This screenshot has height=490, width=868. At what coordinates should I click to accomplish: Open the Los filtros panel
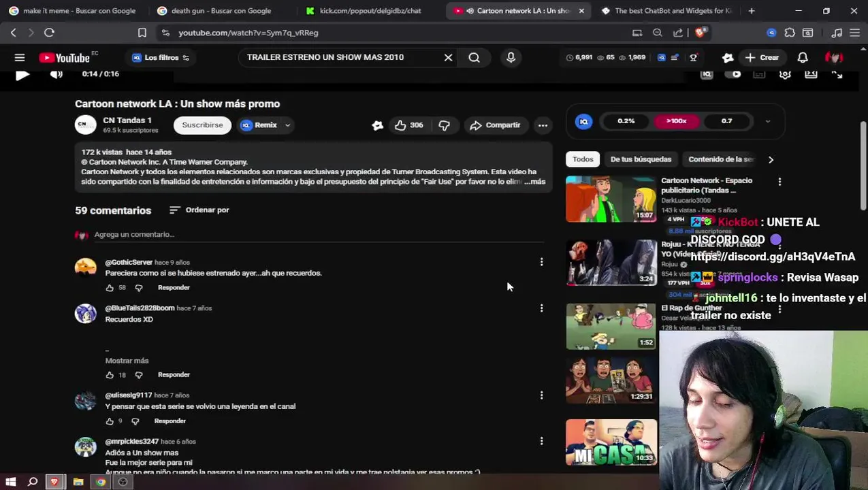[x=161, y=58]
